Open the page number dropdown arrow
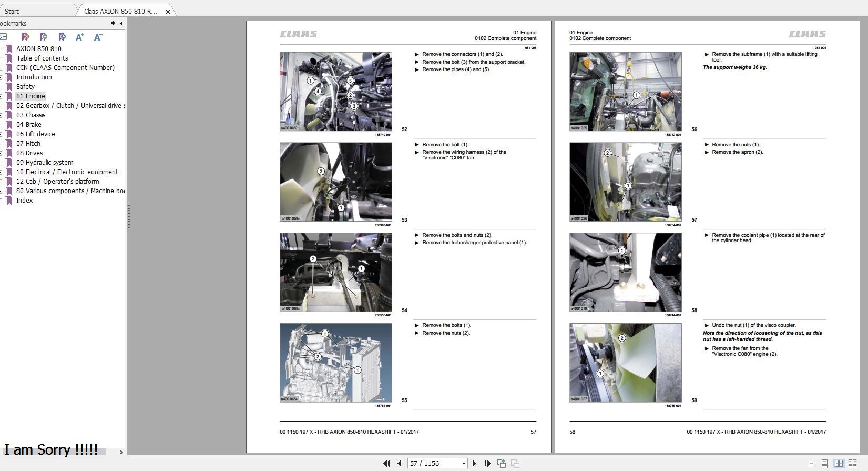 coord(464,464)
